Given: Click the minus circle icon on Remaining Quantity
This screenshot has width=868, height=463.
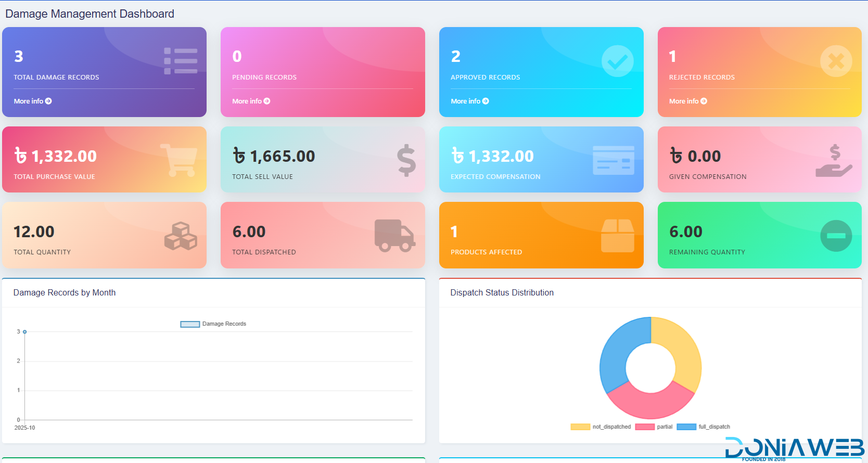Looking at the screenshot, I should tap(836, 236).
